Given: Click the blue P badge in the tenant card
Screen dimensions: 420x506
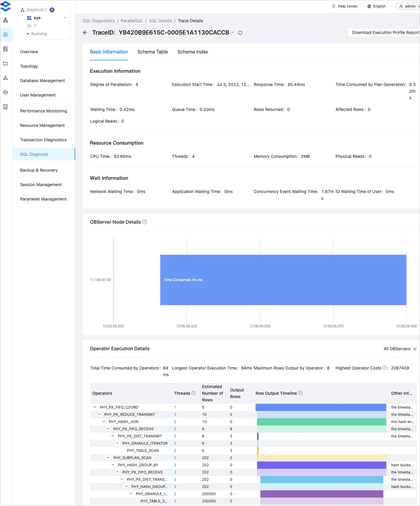Looking at the screenshot, I should tap(52, 10).
